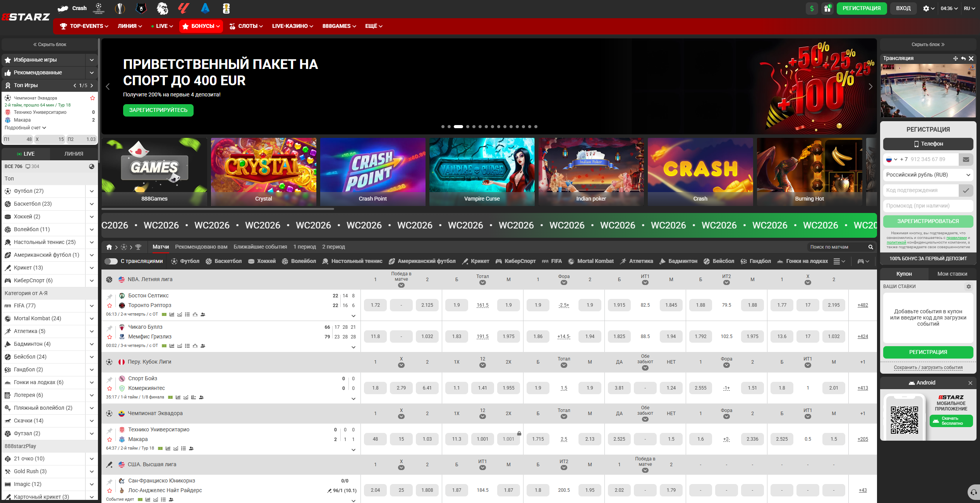Expand the Футбол (27) sidebar category
Viewport: 980px width, 503px height.
[92, 191]
